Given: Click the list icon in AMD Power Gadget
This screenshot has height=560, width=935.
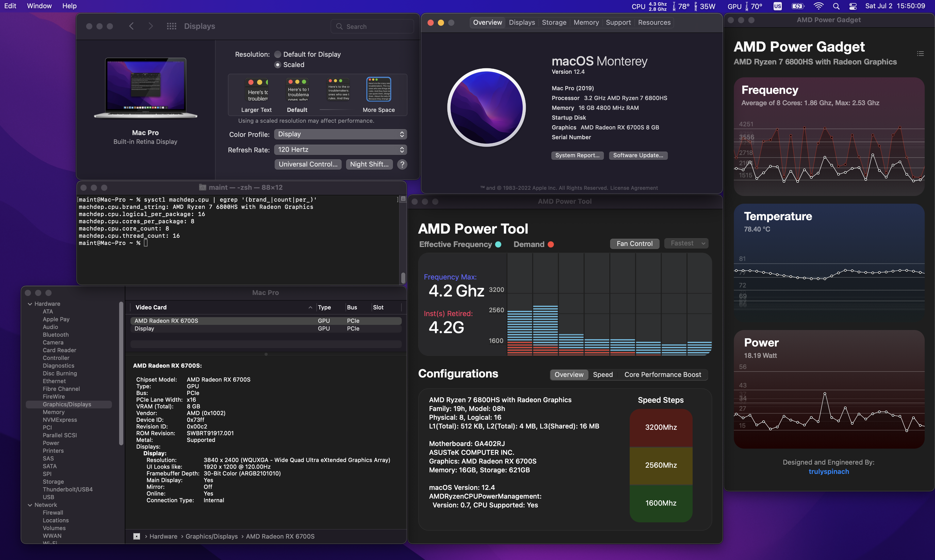Looking at the screenshot, I should tap(920, 54).
